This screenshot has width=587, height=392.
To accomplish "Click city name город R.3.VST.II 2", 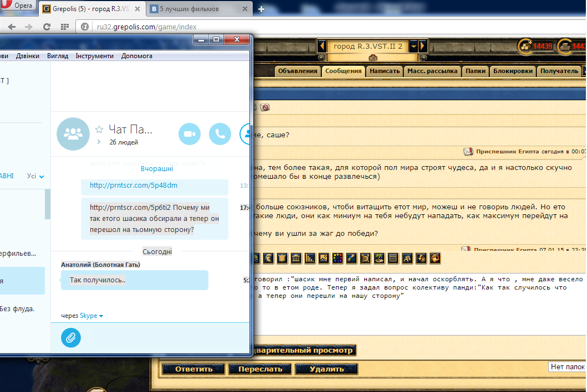I will pos(367,46).
